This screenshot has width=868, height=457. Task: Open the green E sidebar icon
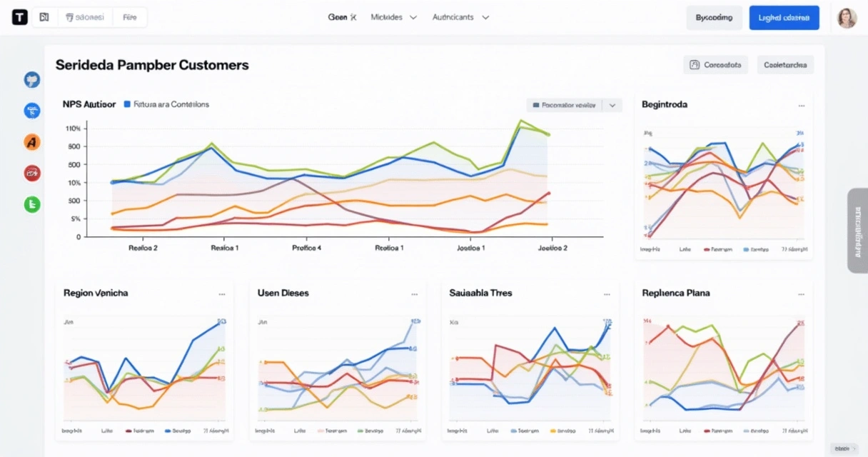click(x=31, y=204)
